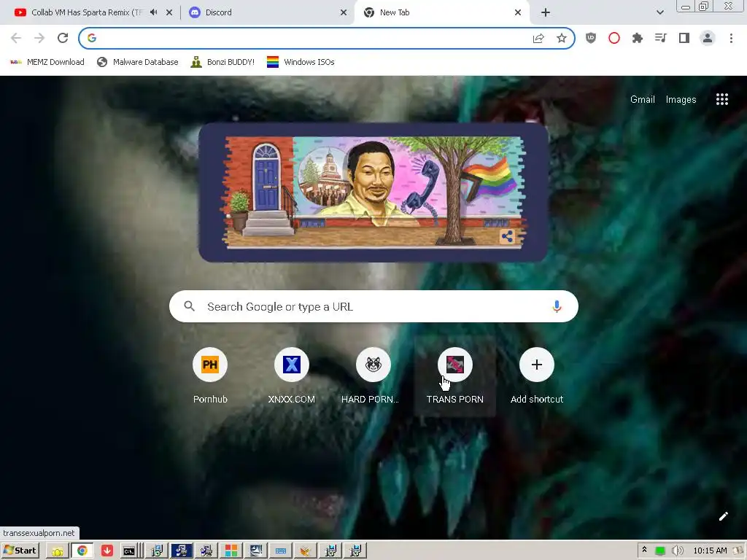Expand hidden system tray icons
Viewport: 747px width, 560px height.
pos(644,550)
